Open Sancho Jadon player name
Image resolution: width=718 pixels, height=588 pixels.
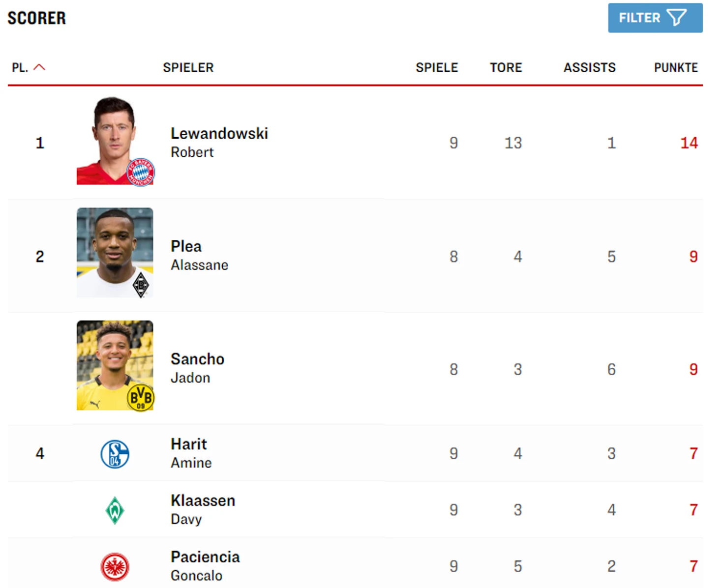(197, 368)
